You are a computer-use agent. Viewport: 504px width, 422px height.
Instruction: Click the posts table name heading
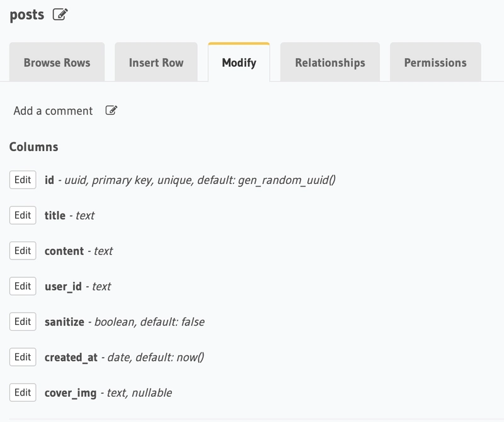click(26, 14)
